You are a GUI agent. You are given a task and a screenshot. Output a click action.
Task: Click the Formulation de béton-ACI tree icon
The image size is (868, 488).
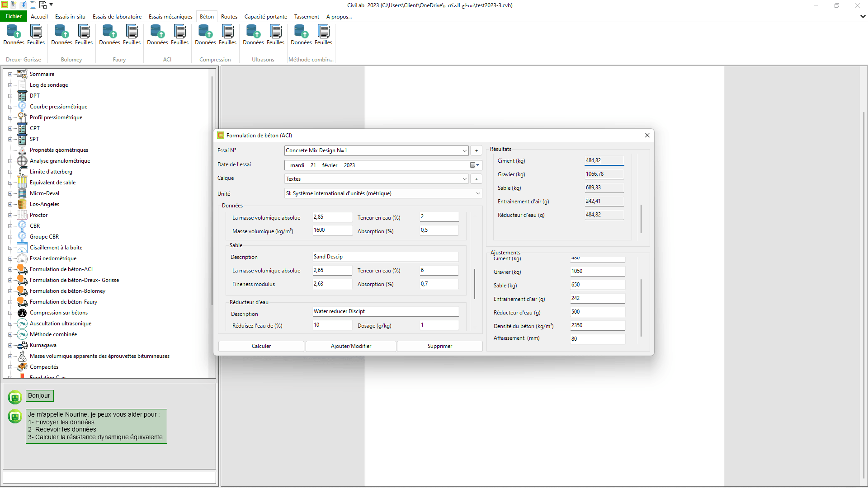click(22, 269)
